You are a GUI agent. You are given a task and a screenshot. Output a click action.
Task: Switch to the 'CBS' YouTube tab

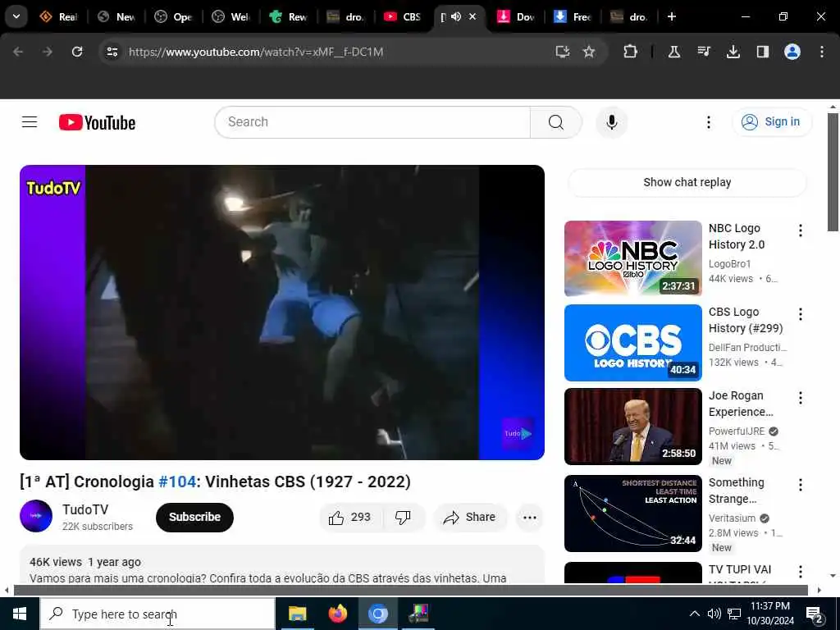click(x=403, y=16)
